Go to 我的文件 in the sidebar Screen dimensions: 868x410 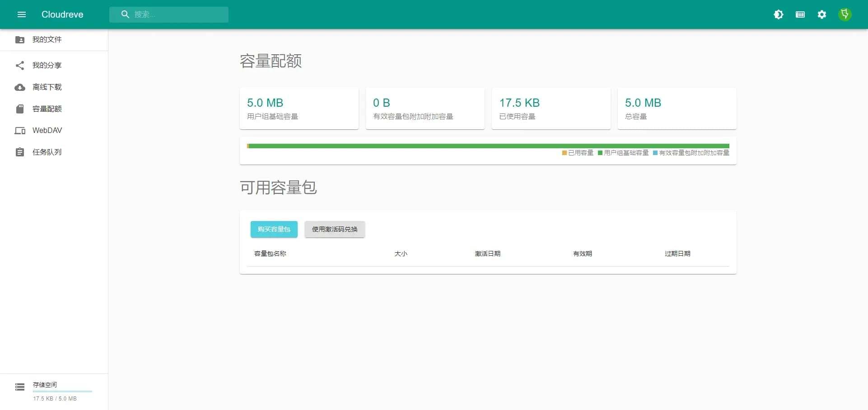pos(54,40)
